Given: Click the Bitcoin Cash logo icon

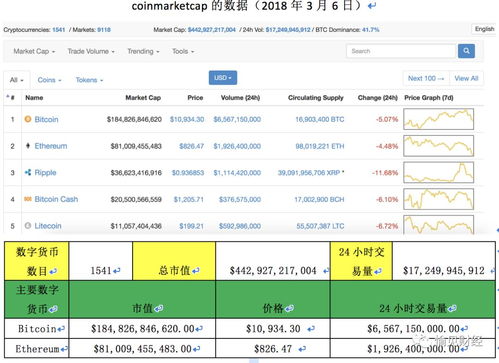Looking at the screenshot, I should point(28,199).
